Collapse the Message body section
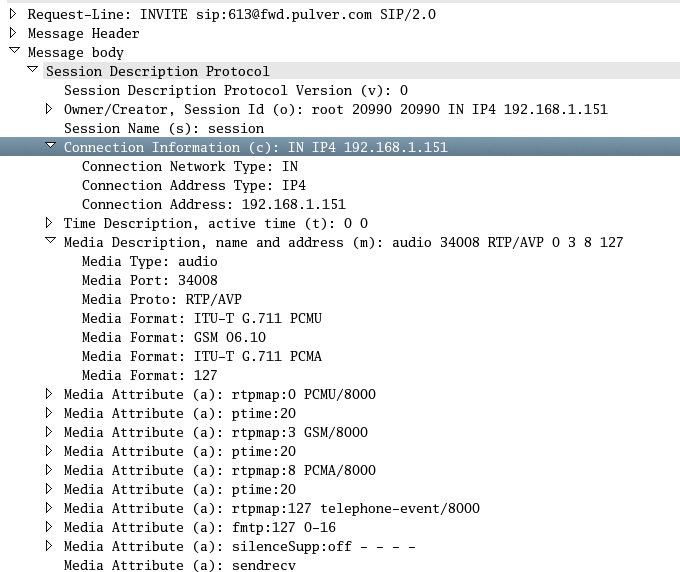This screenshot has height=572, width=680. pos(13,52)
